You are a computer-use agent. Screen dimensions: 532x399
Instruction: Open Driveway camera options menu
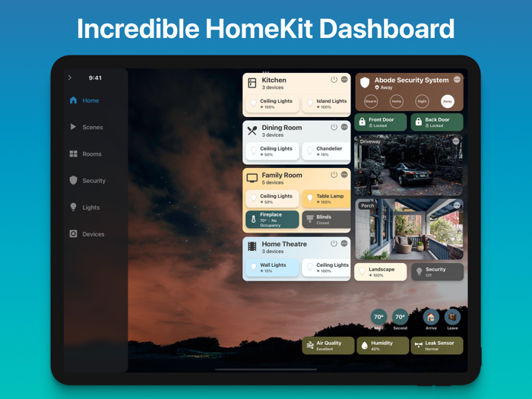[x=456, y=141]
